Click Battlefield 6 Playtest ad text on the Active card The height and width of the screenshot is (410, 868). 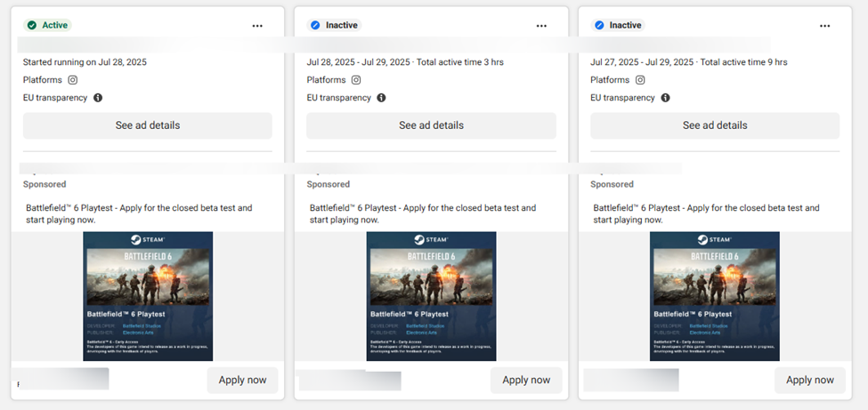point(139,214)
